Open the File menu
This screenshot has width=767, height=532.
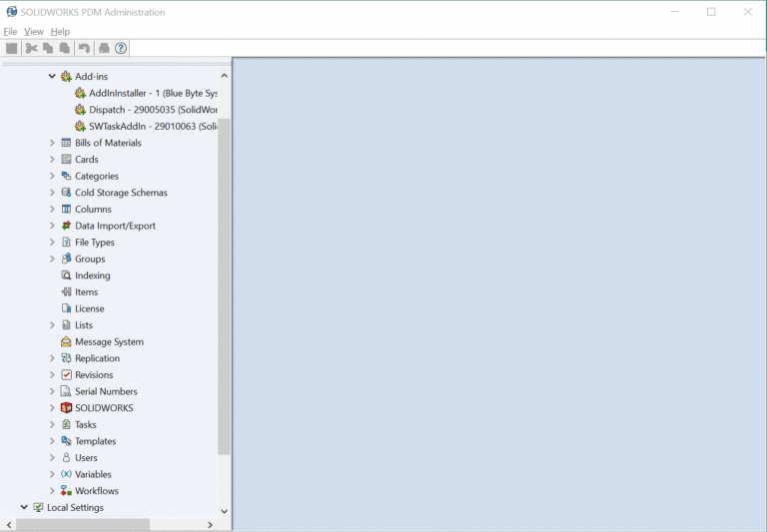(10, 31)
